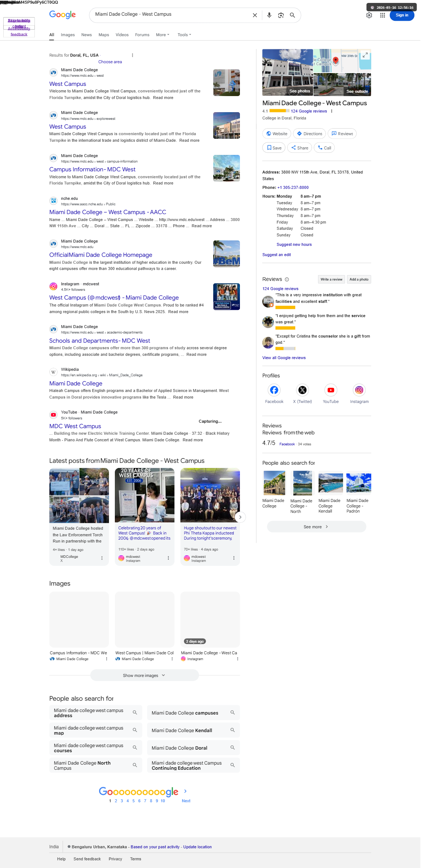Open the Google apps grid icon

[383, 15]
